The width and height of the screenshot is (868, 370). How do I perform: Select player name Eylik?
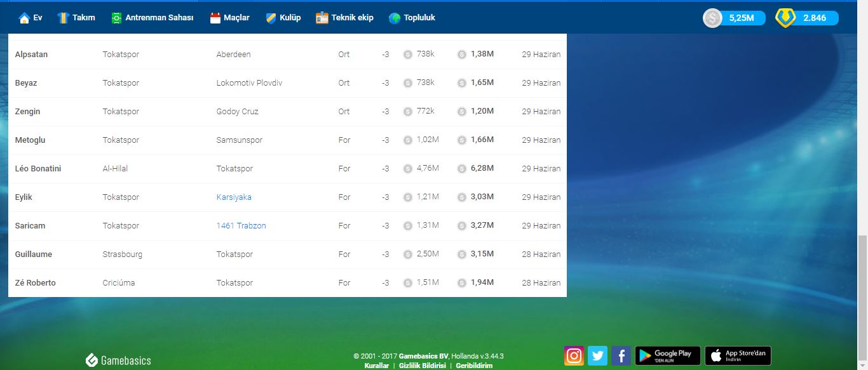tap(24, 197)
